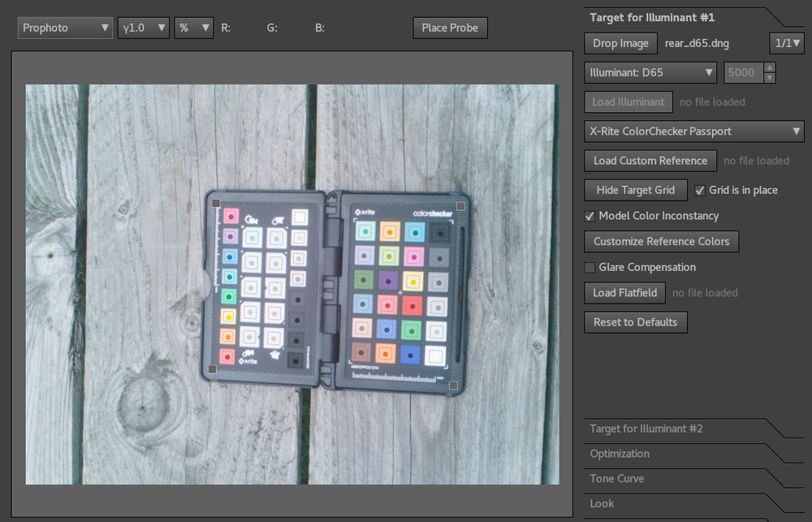
Task: Grab the top-left target grid corner handle
Action: click(x=216, y=204)
